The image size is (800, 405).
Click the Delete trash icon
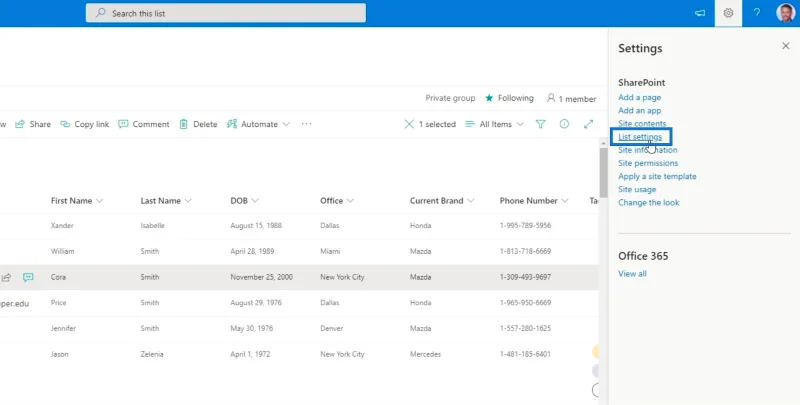(183, 124)
